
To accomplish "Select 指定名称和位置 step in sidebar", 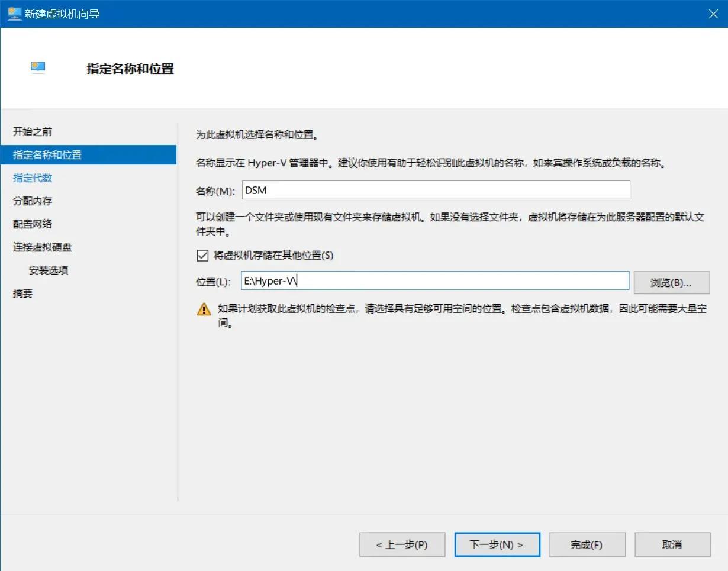I will click(47, 155).
